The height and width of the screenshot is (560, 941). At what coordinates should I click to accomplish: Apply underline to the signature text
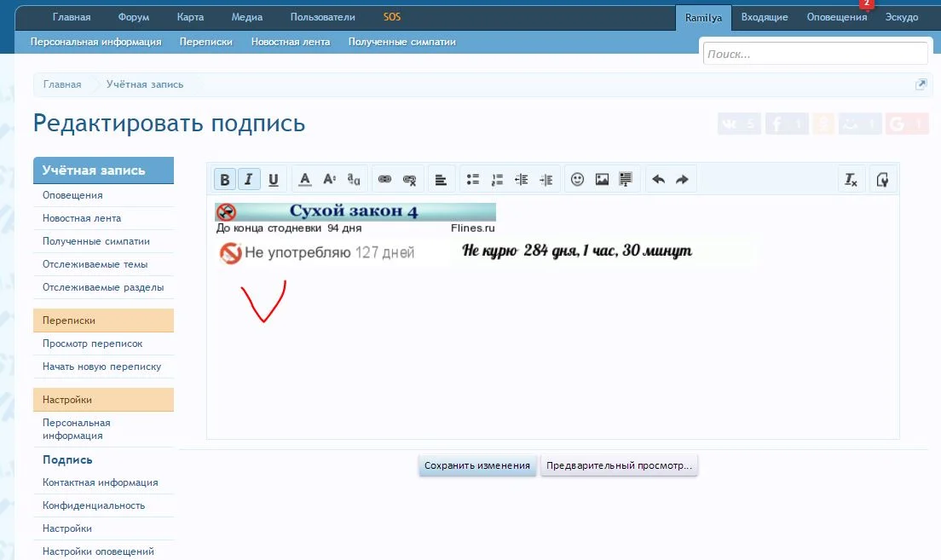[273, 179]
